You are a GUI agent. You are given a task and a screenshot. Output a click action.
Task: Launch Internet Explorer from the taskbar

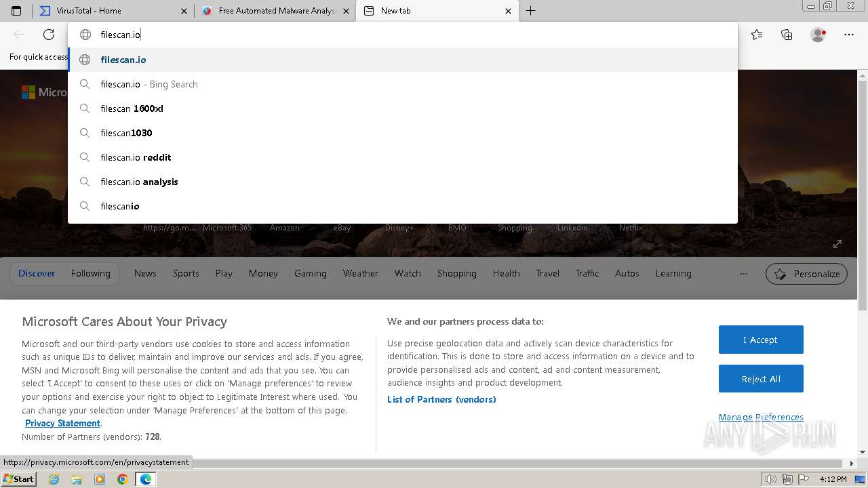pyautogui.click(x=54, y=479)
